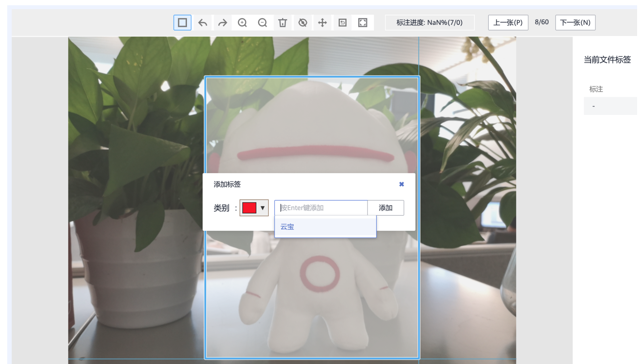The width and height of the screenshot is (643, 364).
Task: Toggle fullscreen mode icon
Action: pos(363,23)
